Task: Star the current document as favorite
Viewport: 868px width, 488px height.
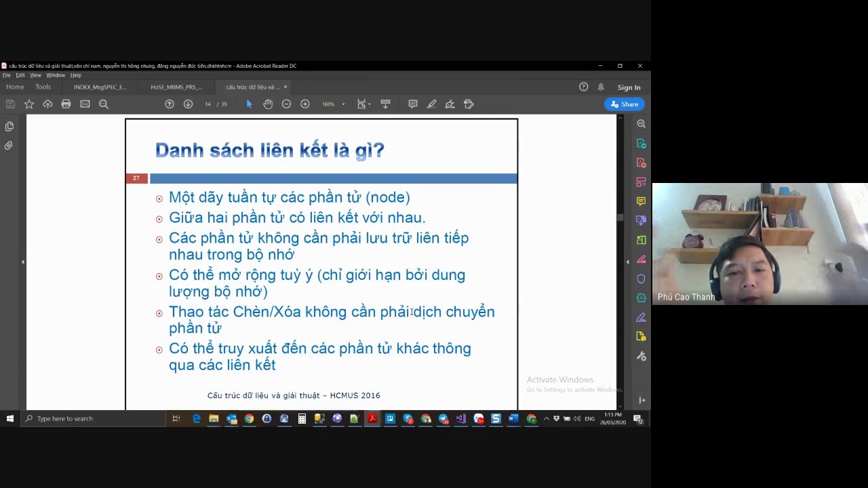Action: tap(29, 104)
